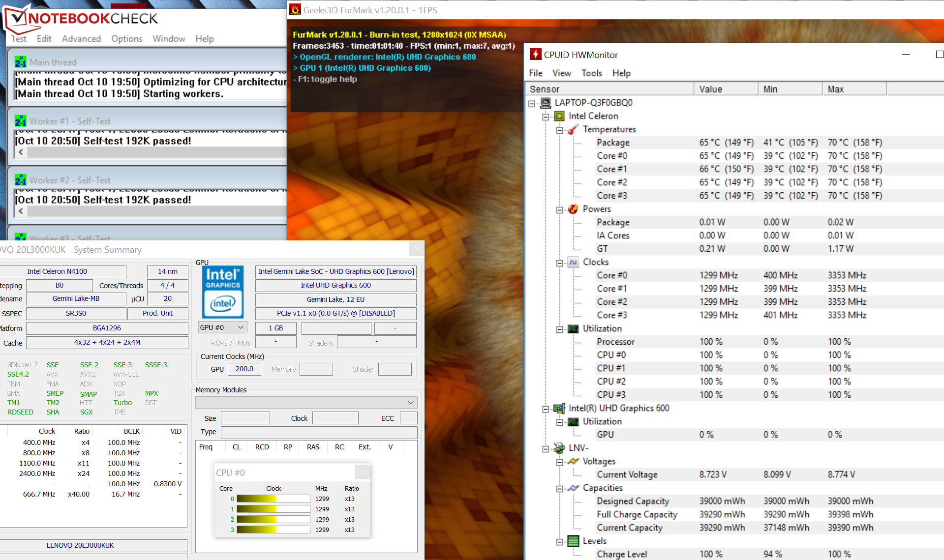The width and height of the screenshot is (944, 560).
Task: Click the graphics card icon beside Intel(R) UHD Graphics 600
Action: point(559,408)
